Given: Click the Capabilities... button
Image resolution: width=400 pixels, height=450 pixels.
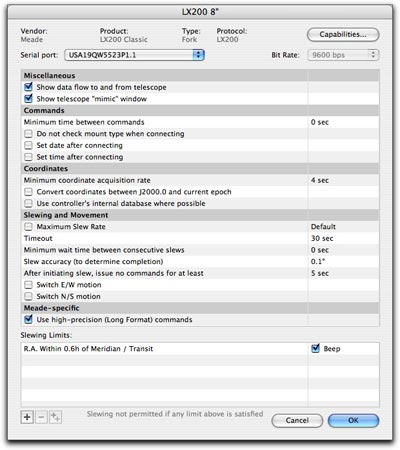Looking at the screenshot, I should pos(343,35).
